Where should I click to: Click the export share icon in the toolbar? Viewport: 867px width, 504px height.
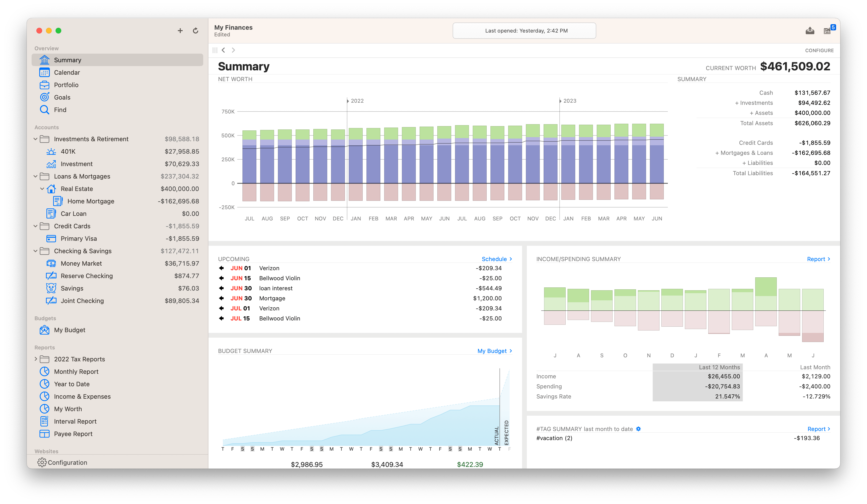click(810, 31)
